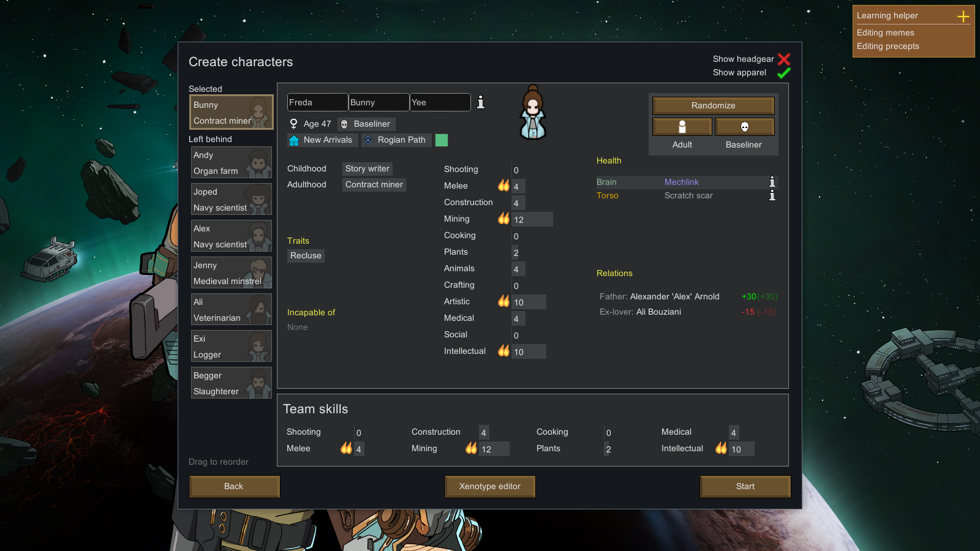980x551 pixels.
Task: Click the Contract miner adulthood backstory
Action: 374,185
